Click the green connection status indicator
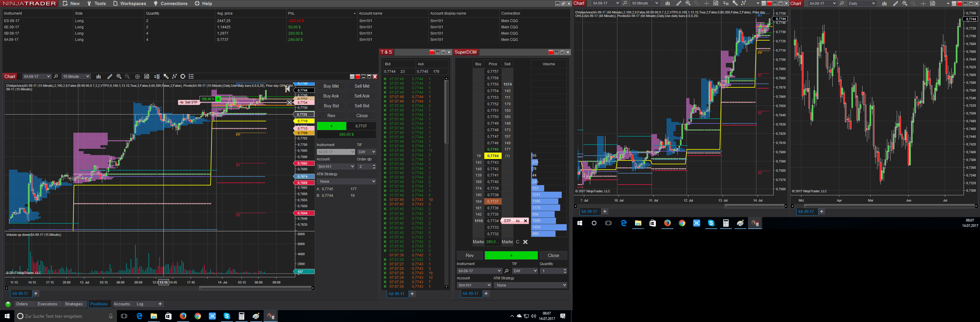 (8, 304)
